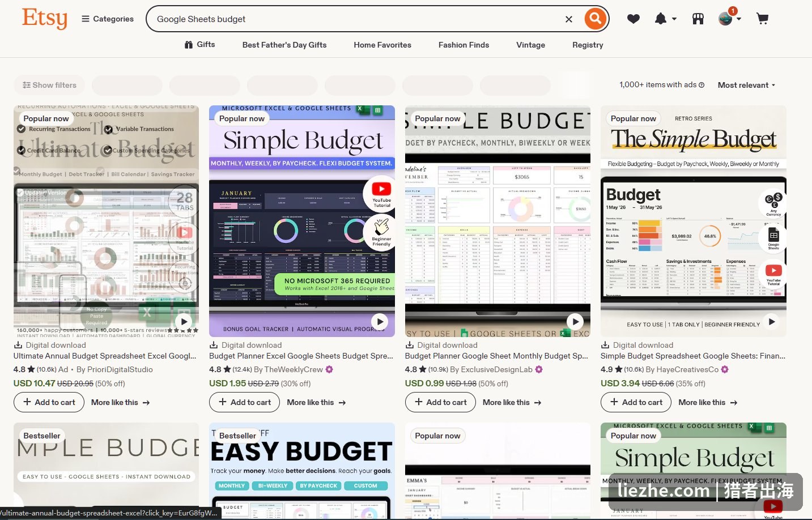Click the ads info question icon

(x=702, y=85)
